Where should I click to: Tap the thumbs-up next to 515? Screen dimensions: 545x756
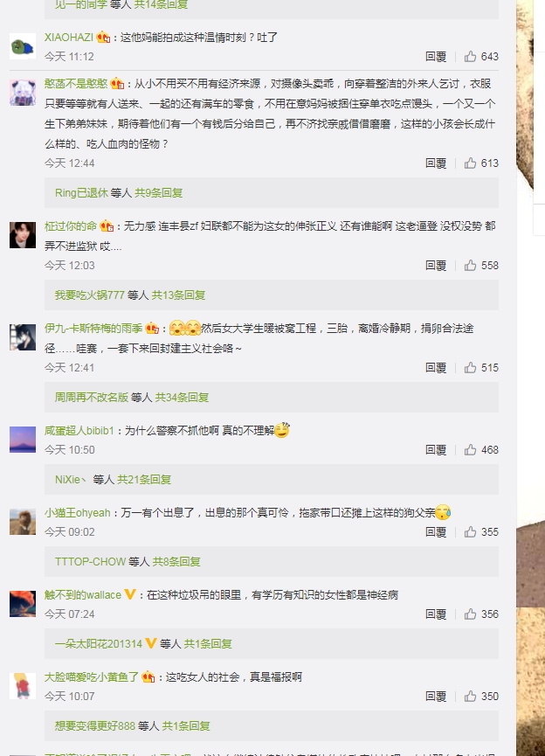[470, 368]
